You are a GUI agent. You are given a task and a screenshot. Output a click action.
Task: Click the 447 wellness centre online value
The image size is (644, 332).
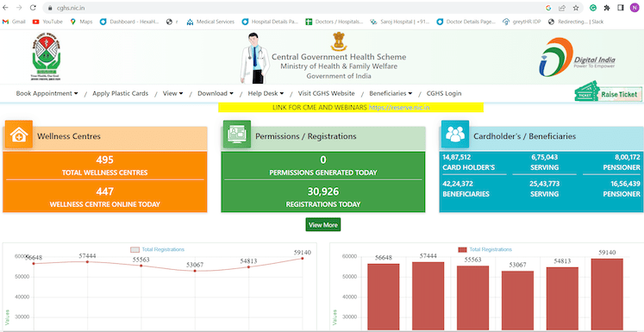tap(104, 191)
